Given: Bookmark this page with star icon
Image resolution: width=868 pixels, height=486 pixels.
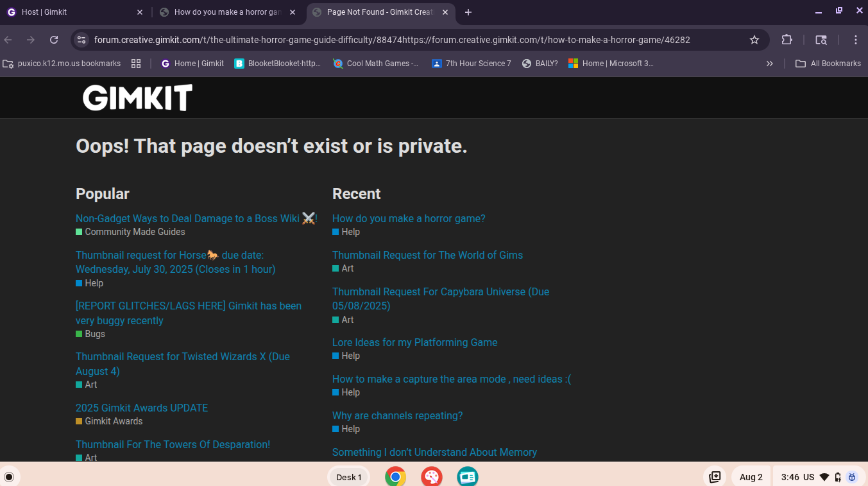Looking at the screenshot, I should (x=754, y=40).
